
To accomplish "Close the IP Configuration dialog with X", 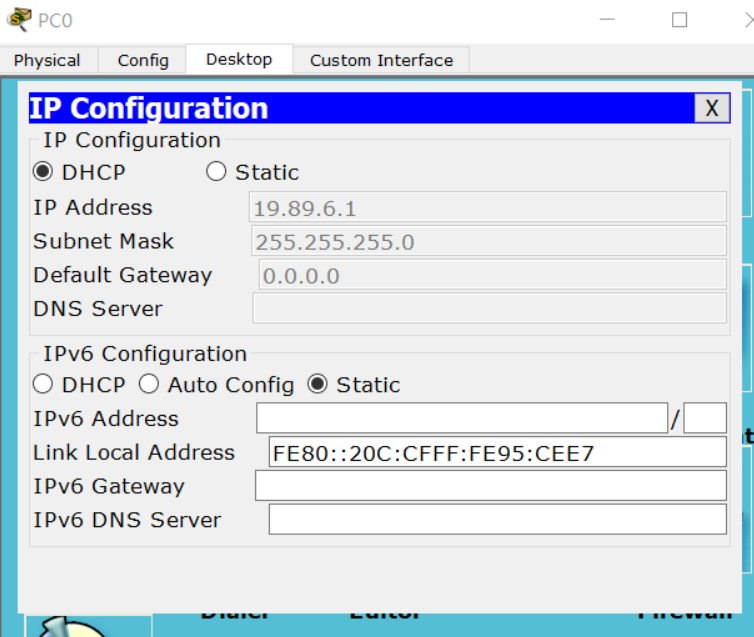I will coord(712,108).
